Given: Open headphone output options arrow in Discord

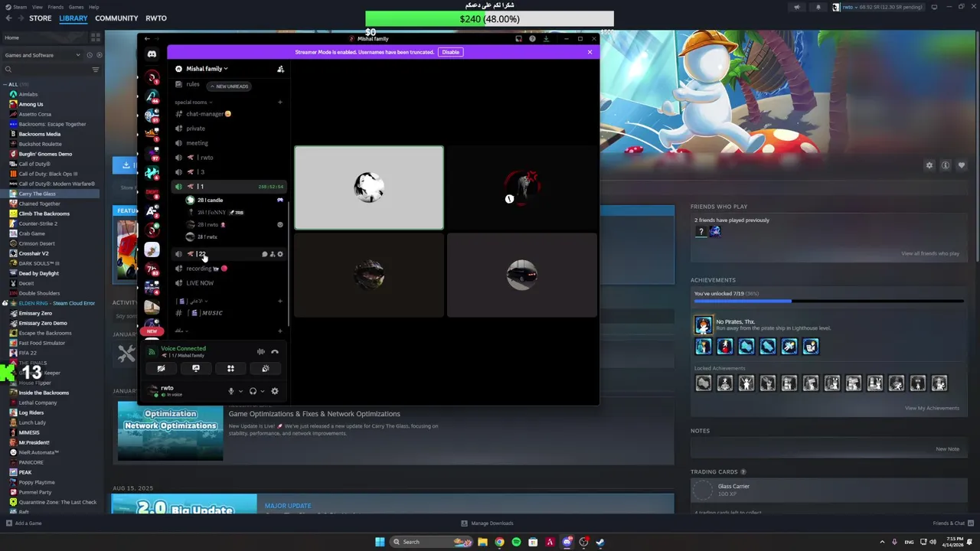Looking at the screenshot, I should [263, 391].
